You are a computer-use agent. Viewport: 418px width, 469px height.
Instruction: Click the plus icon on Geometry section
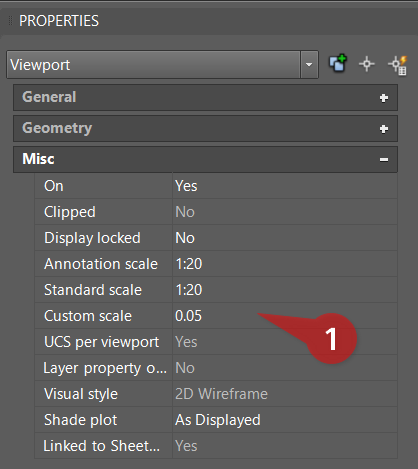tap(384, 129)
